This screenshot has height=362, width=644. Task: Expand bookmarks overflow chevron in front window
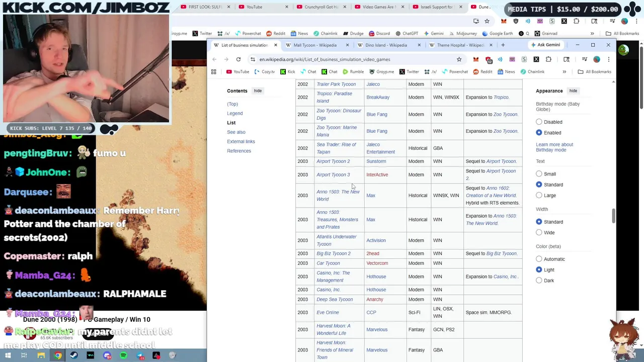(564, 72)
